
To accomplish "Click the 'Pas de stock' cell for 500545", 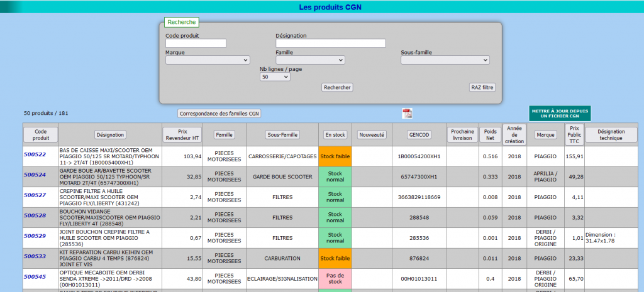I will click(x=335, y=279).
